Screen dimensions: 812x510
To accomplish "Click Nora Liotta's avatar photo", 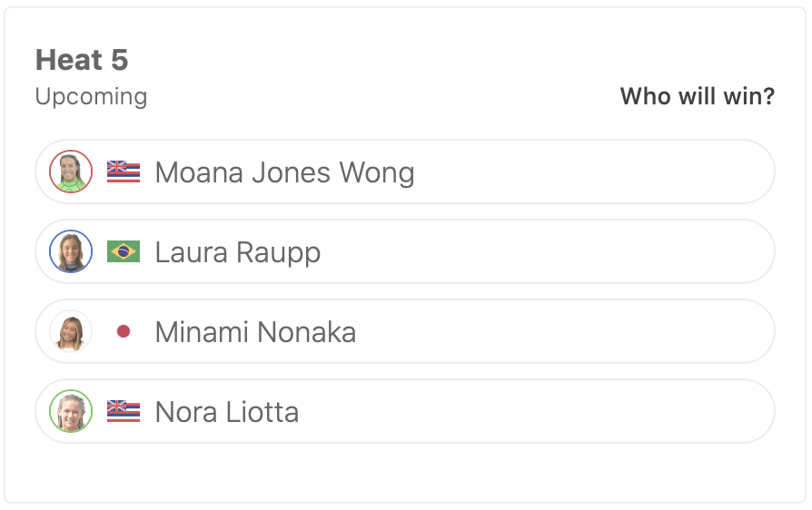I will point(71,412).
